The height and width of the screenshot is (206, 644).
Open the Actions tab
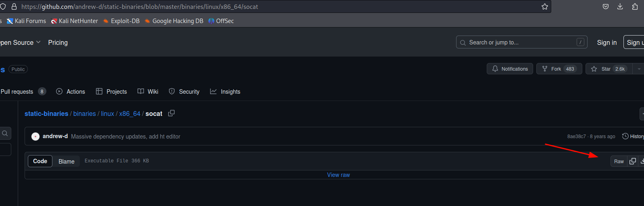click(x=71, y=92)
